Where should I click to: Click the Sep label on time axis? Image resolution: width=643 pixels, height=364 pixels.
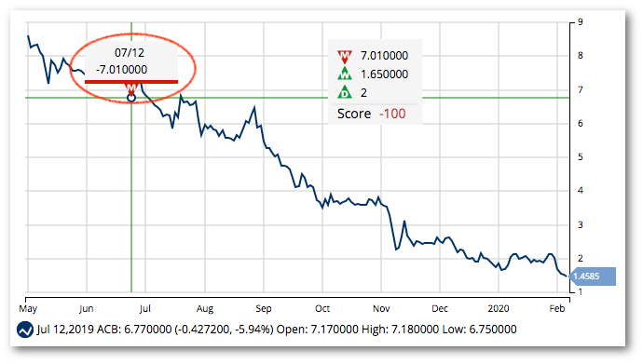[x=264, y=309]
